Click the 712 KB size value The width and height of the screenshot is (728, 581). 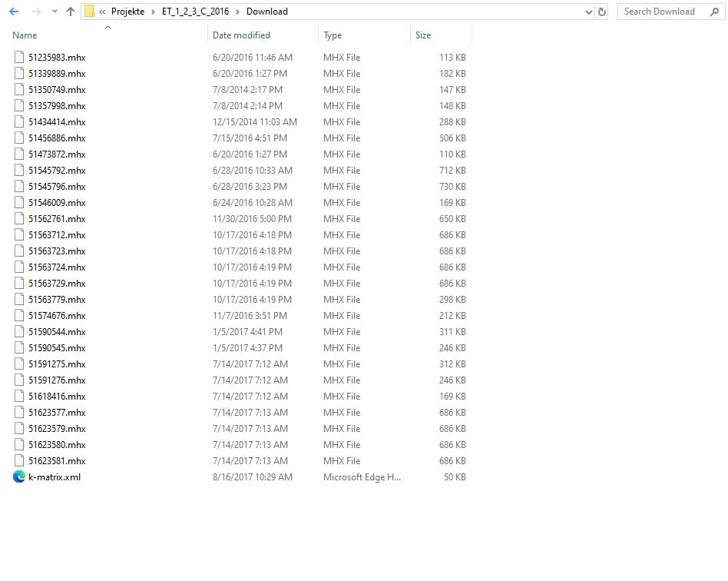[452, 170]
